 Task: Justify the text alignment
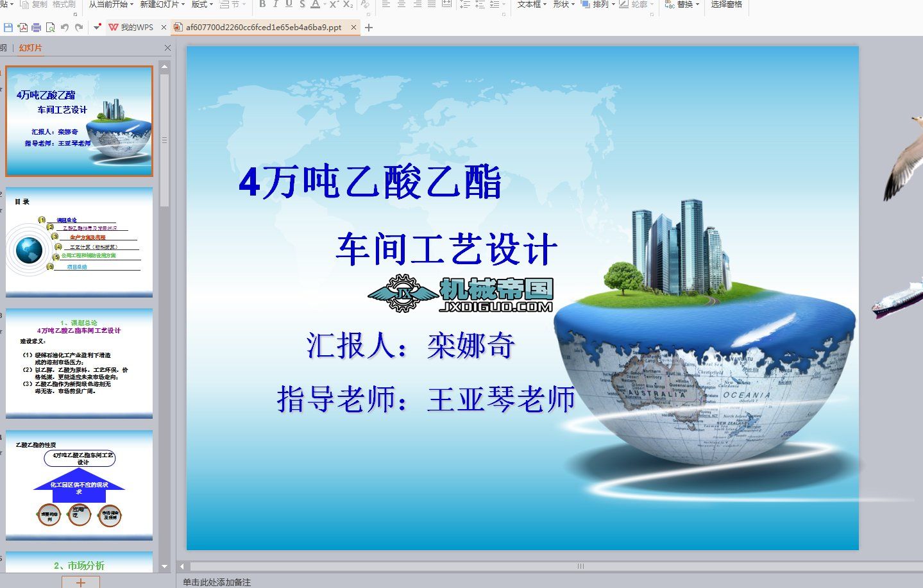pos(432,4)
